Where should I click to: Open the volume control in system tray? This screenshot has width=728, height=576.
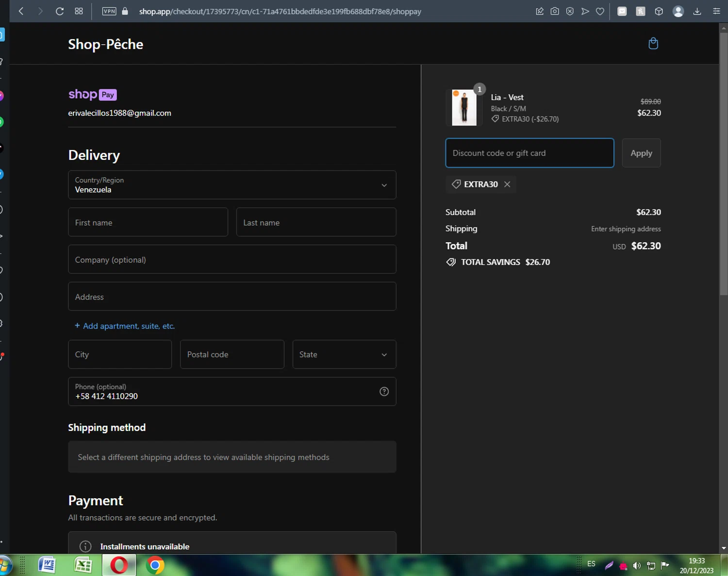[637, 565]
